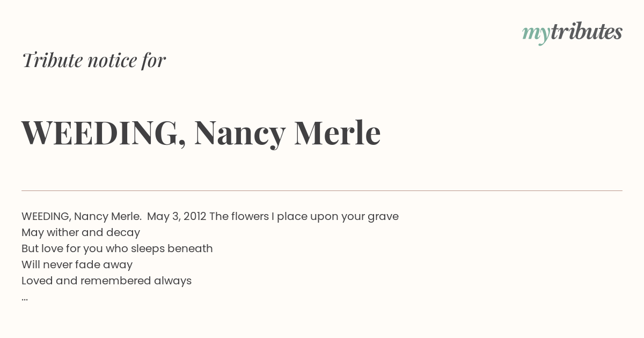
Task: Click the word "Merle" in large title
Action: coord(338,132)
